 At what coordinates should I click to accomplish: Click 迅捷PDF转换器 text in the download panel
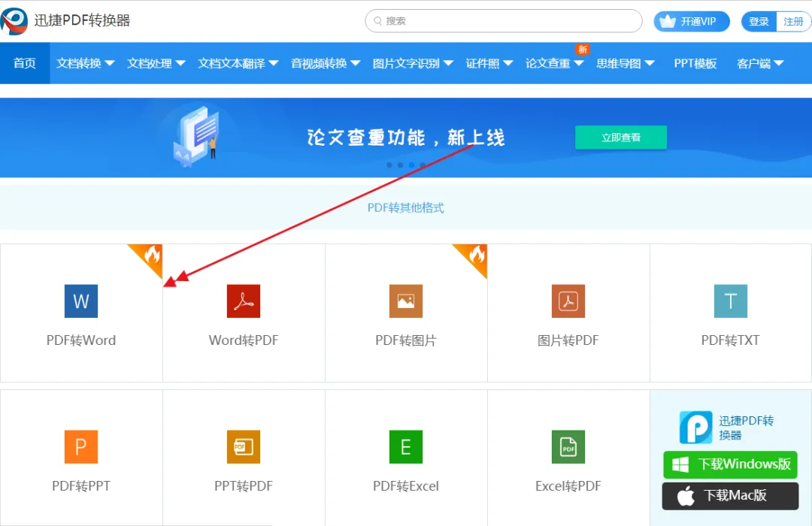pyautogui.click(x=747, y=428)
